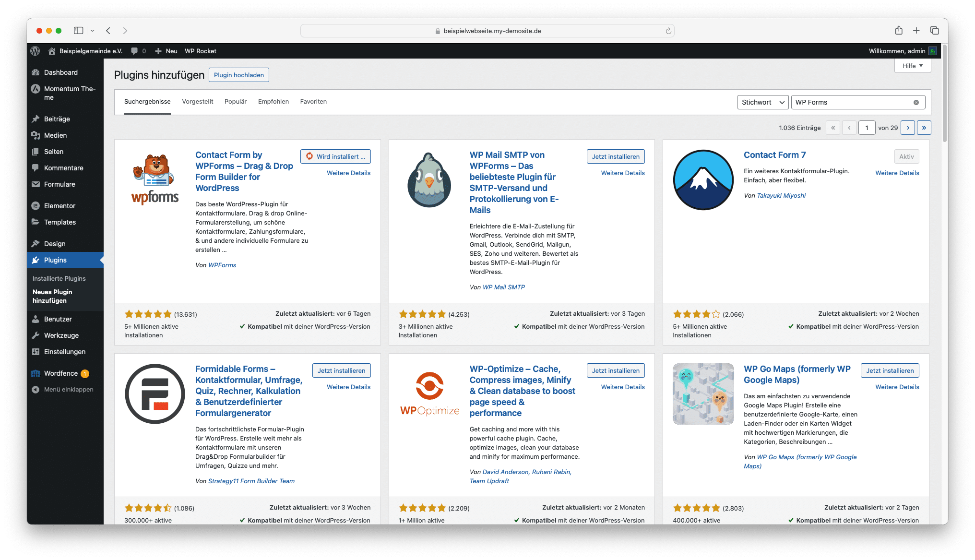
Task: Open Momentum Theme icon in sidebar
Action: pos(36,89)
